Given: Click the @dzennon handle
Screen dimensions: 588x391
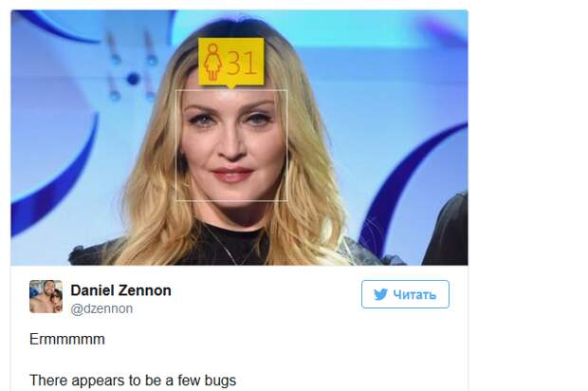Looking at the screenshot, I should 101,308.
